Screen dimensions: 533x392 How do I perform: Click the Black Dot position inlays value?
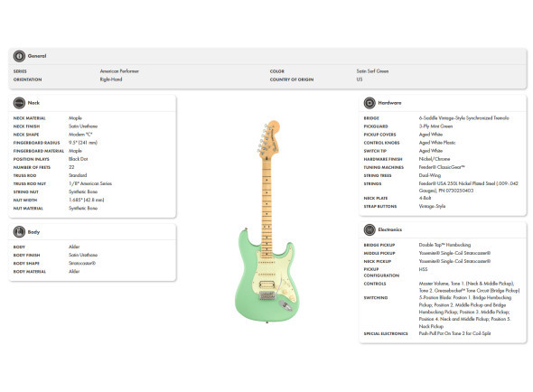click(x=79, y=159)
